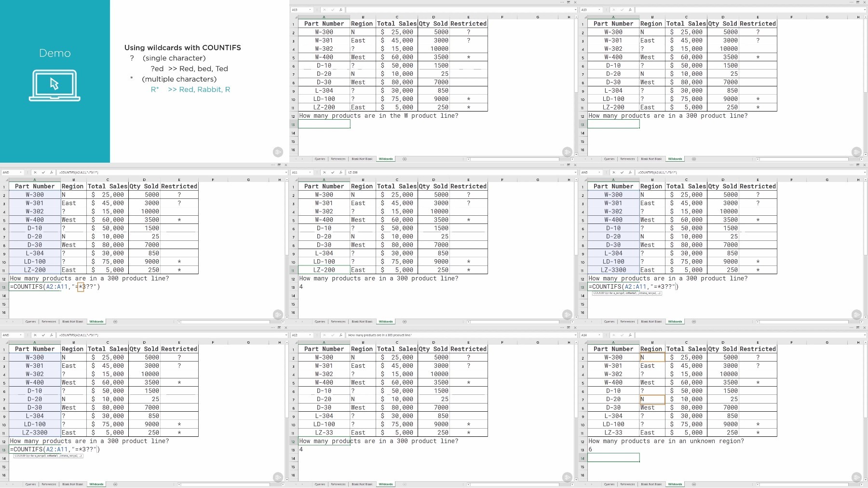Select unknown region question cell
Viewport: 868px width, 488px height.
click(666, 441)
